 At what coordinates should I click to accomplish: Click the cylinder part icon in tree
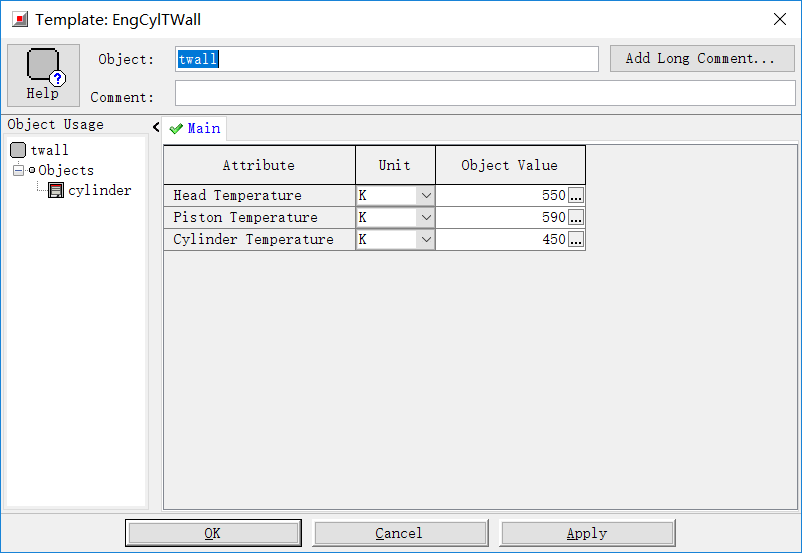click(56, 190)
